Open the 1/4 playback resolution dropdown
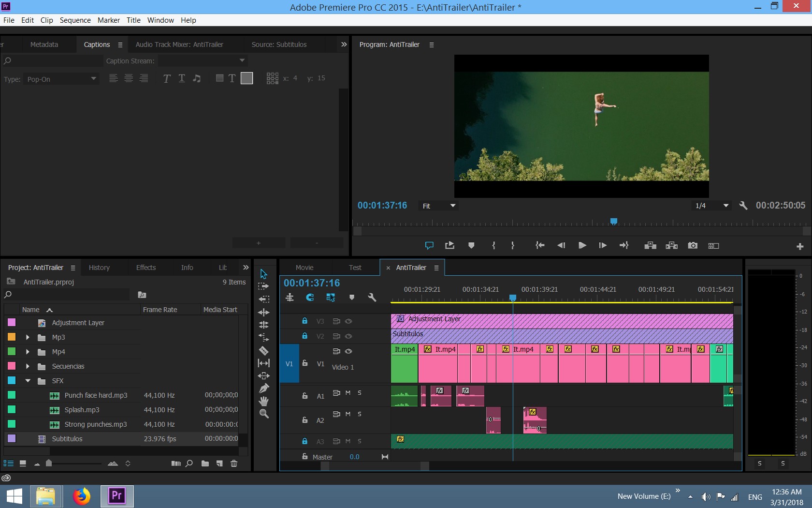 711,206
